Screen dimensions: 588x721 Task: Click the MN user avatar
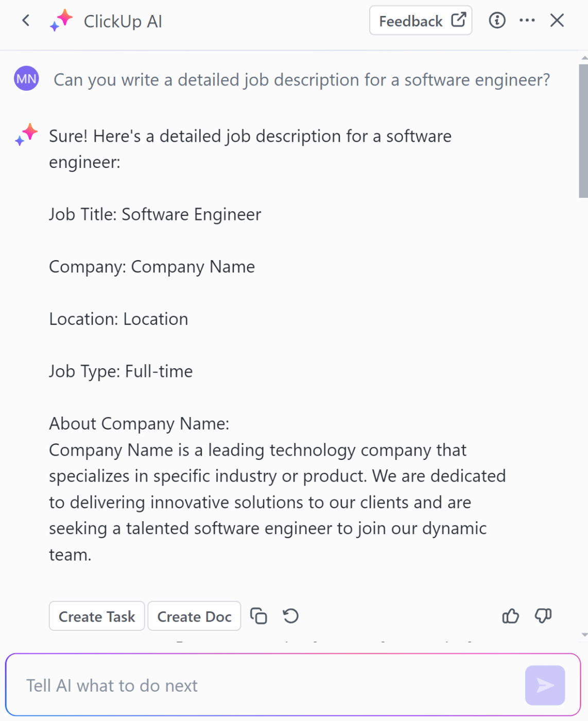[26, 79]
